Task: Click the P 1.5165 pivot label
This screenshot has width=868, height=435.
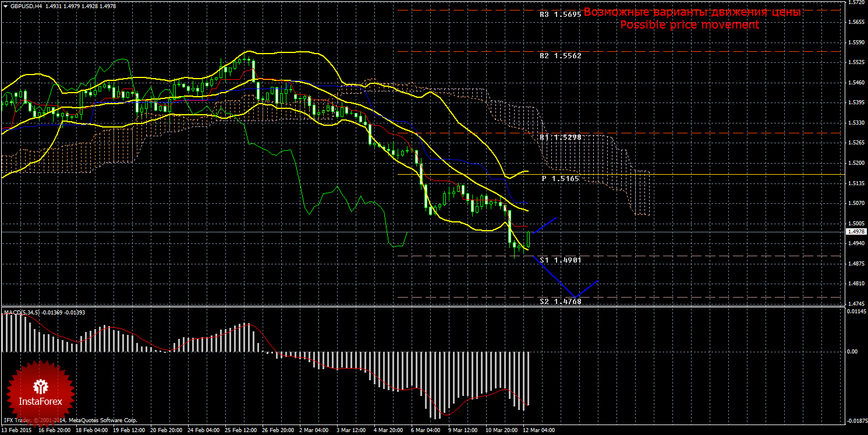Action: pyautogui.click(x=560, y=178)
